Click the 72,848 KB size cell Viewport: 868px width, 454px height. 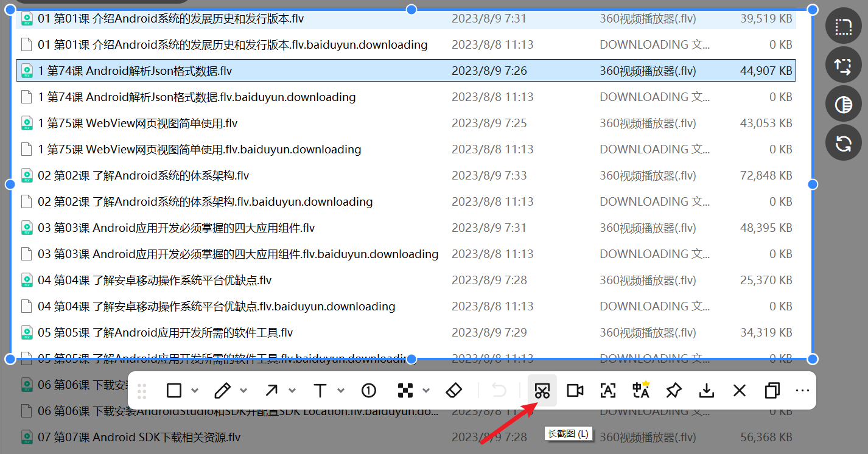point(766,175)
